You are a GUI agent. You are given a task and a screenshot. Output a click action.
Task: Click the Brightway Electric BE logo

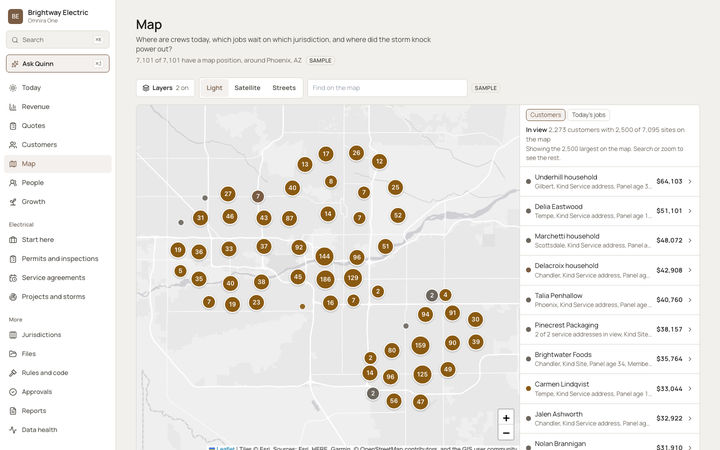(x=15, y=16)
